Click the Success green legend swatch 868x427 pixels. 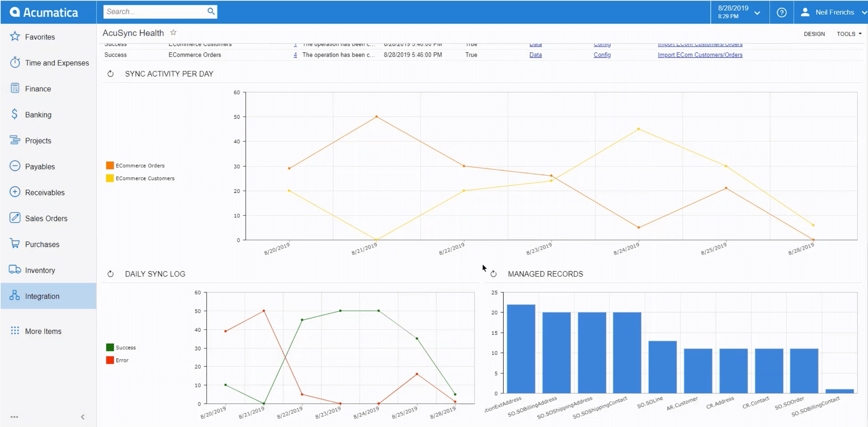110,347
